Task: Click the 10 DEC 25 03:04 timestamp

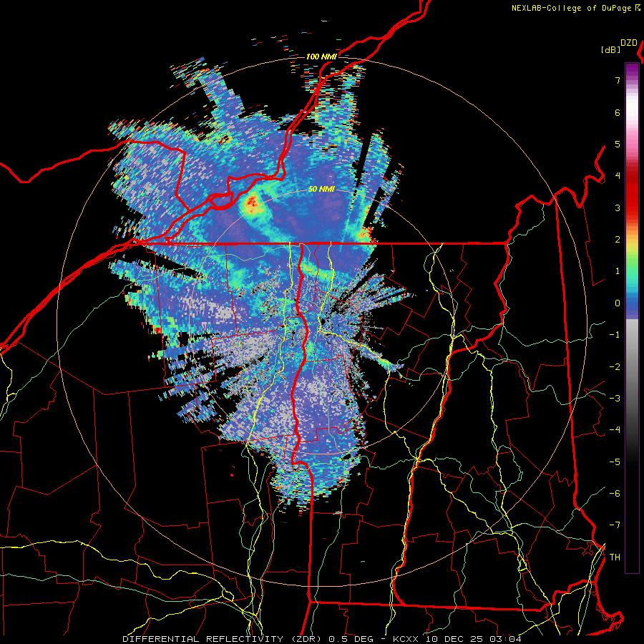Action: point(473,639)
